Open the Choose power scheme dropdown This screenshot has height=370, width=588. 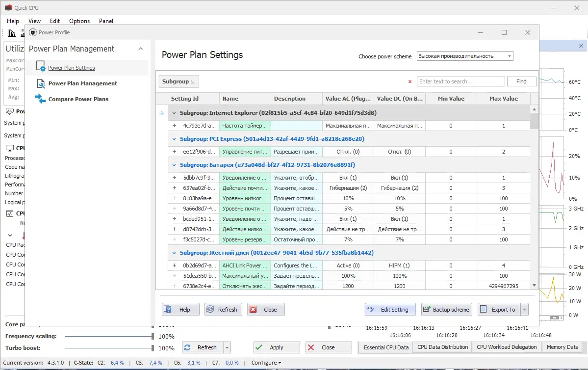pos(509,56)
